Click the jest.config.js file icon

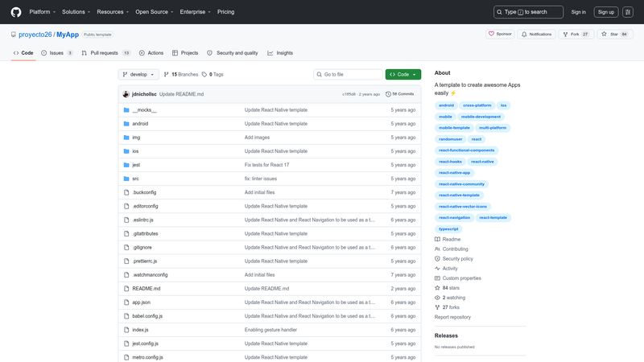point(126,343)
